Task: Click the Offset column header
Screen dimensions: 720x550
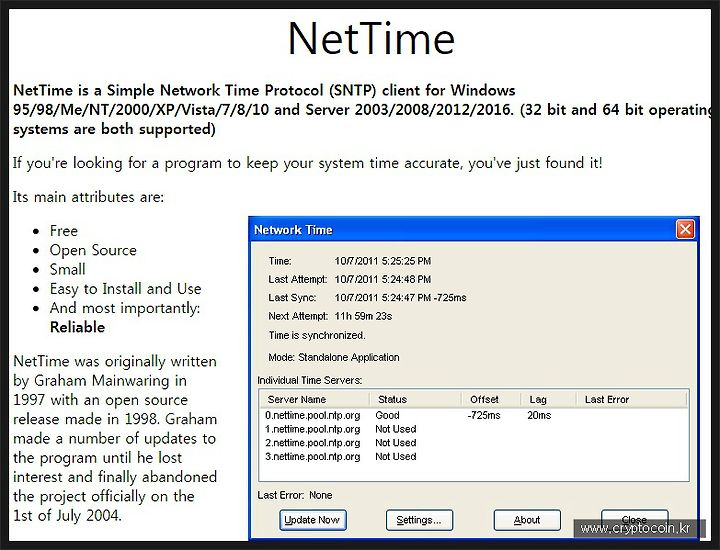Action: click(x=490, y=399)
